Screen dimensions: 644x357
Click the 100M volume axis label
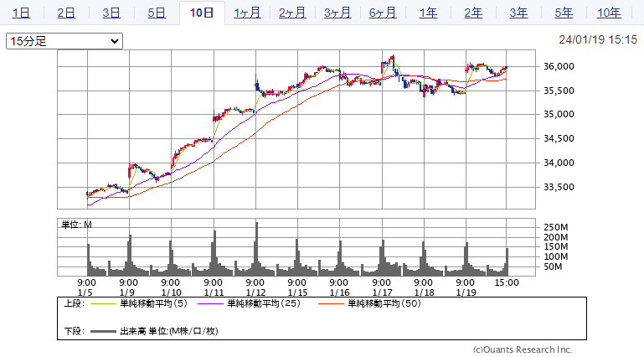click(556, 256)
